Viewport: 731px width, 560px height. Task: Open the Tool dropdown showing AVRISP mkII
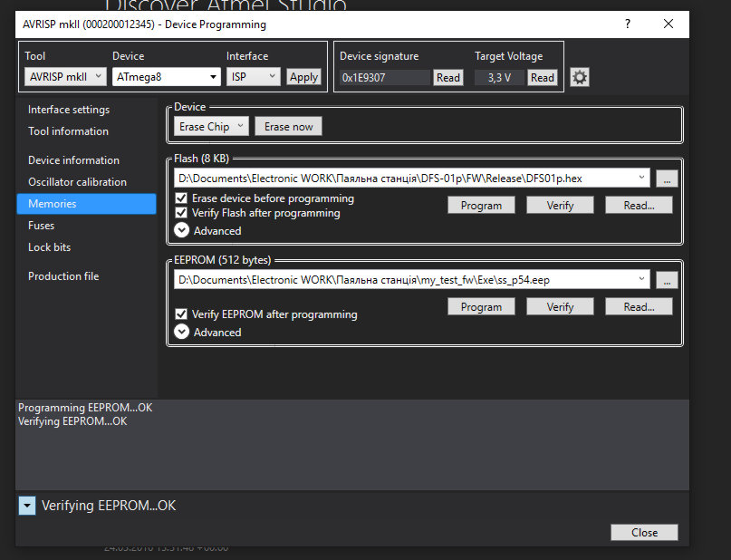click(x=65, y=76)
